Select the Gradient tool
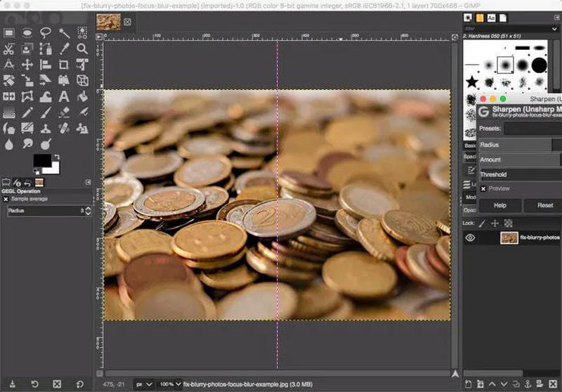 (x=9, y=113)
